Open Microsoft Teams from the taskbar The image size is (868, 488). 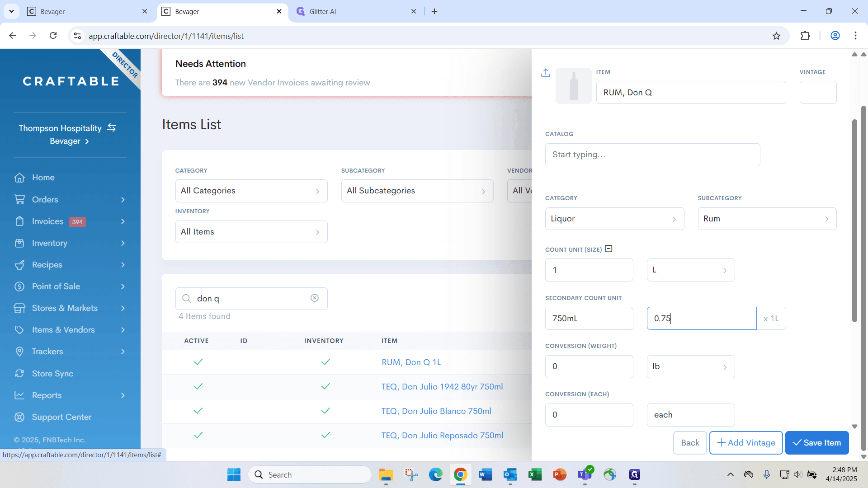coord(585,475)
